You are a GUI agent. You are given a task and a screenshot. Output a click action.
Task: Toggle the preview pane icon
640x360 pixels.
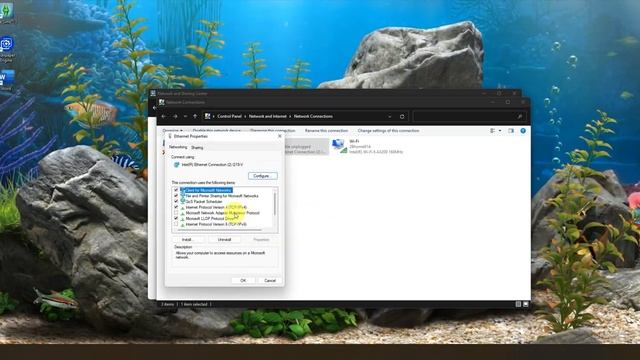click(x=511, y=131)
